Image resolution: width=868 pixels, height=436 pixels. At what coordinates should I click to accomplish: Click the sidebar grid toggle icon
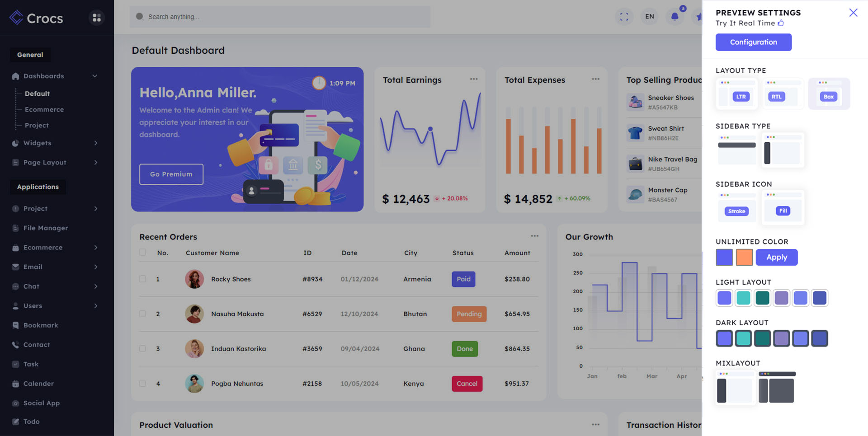(x=96, y=18)
